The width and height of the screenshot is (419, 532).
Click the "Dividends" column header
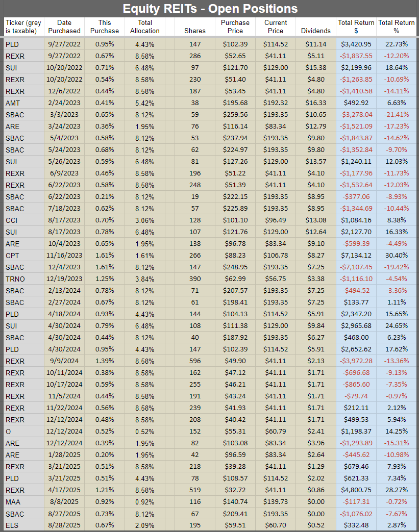click(x=315, y=31)
